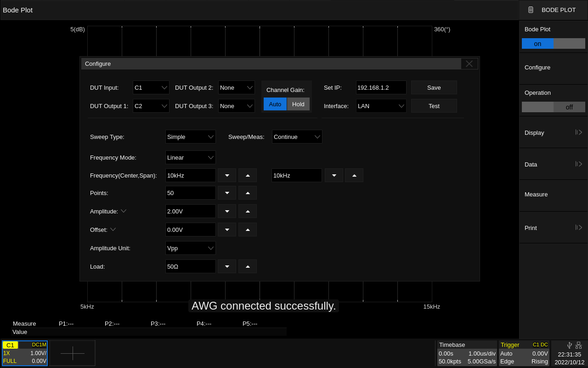
Task: Set Channel Gain to Hold
Action: [298, 104]
